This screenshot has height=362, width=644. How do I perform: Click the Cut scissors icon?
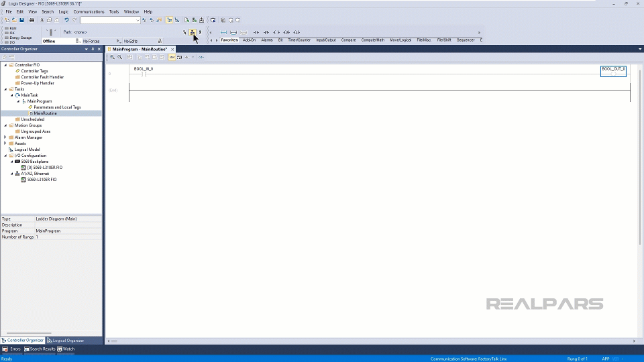[x=42, y=20]
